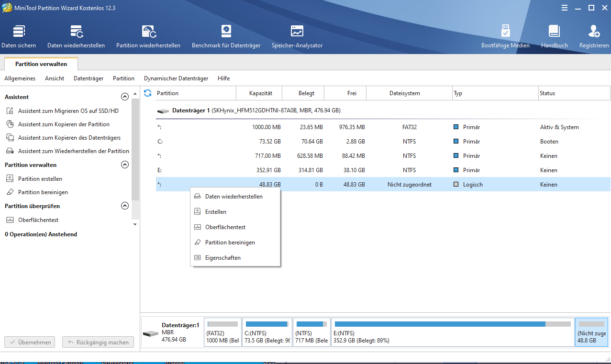Open Daten sichern tool
The height and width of the screenshot is (364, 611).
pyautogui.click(x=19, y=37)
